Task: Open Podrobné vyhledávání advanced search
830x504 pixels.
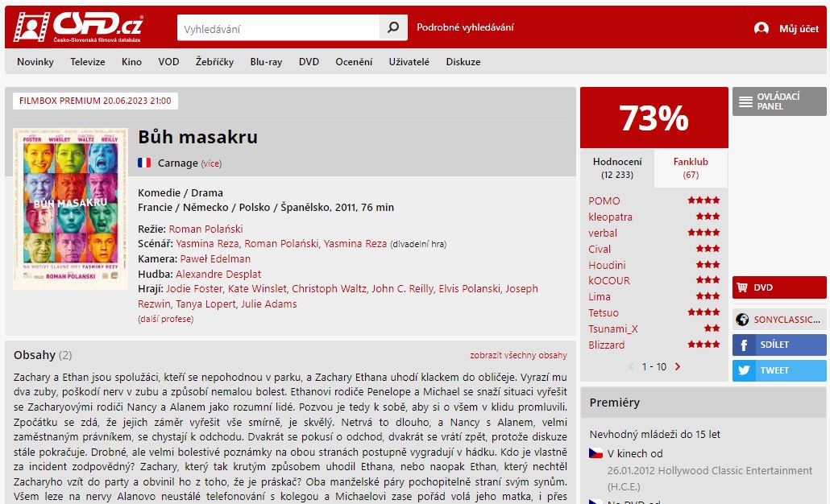Action: (465, 27)
